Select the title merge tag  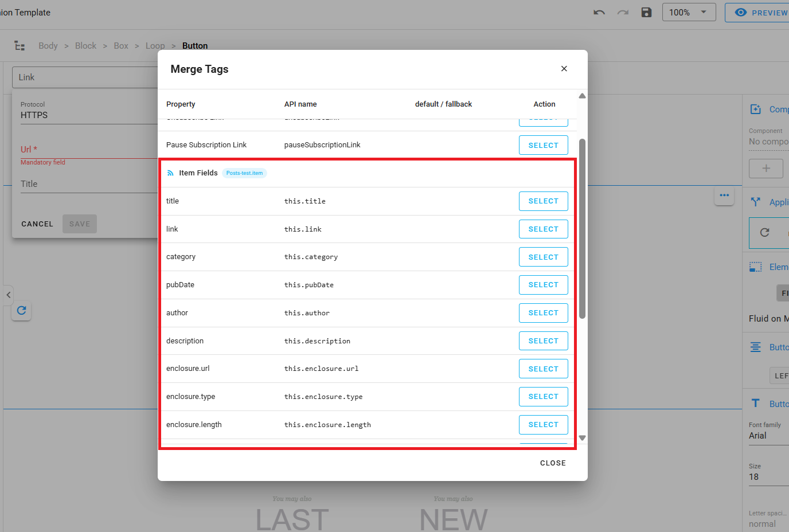pos(544,201)
